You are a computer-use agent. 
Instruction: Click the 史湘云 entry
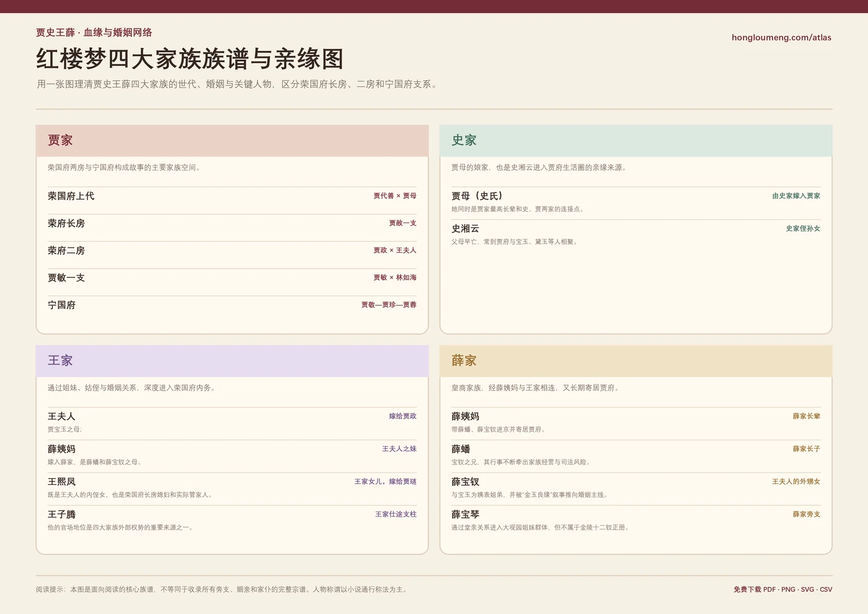click(465, 229)
